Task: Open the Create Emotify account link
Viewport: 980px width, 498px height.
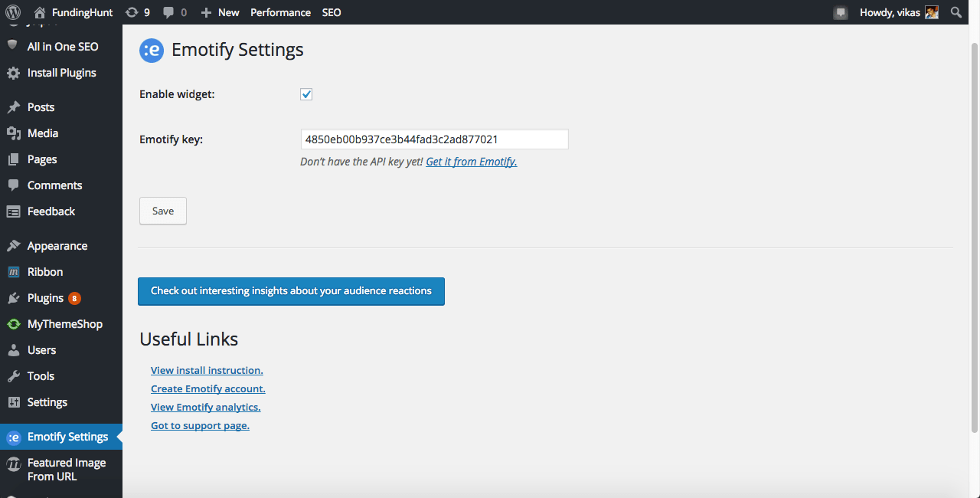Action: coord(208,388)
